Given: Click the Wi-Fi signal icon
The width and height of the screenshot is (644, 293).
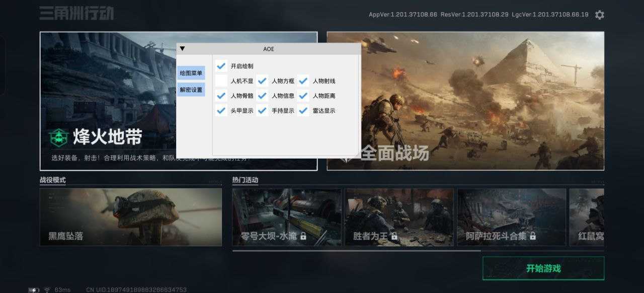Looking at the screenshot, I should coord(47,290).
